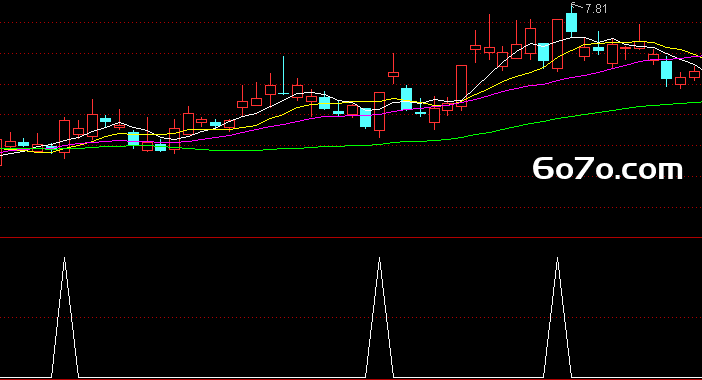
Task: Select the first indicator spike peak
Action: (64, 258)
